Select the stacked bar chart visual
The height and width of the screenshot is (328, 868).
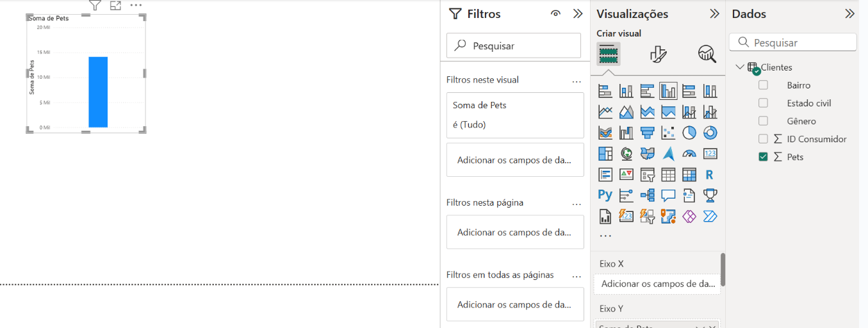click(605, 91)
